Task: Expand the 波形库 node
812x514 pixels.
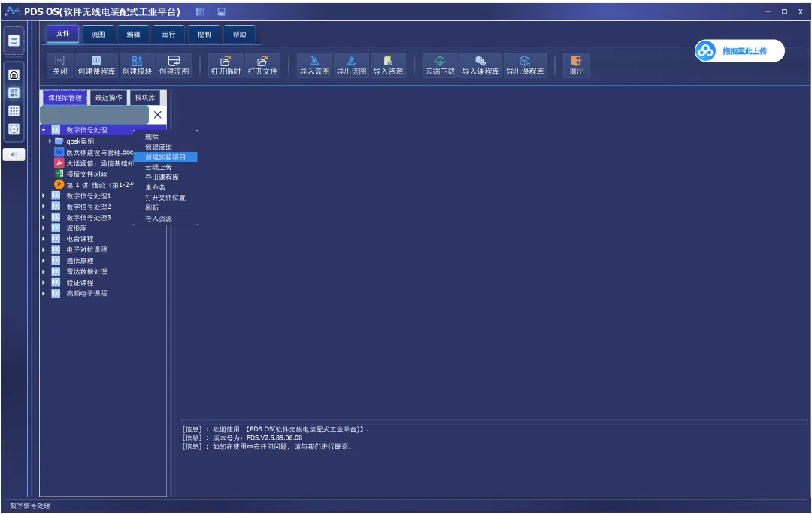Action: pyautogui.click(x=44, y=228)
